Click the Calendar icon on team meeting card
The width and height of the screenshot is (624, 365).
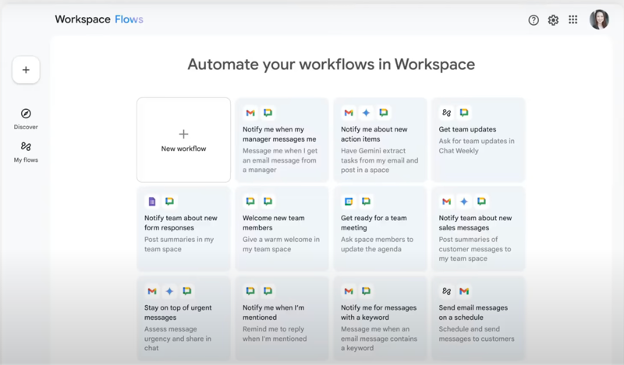tap(349, 201)
